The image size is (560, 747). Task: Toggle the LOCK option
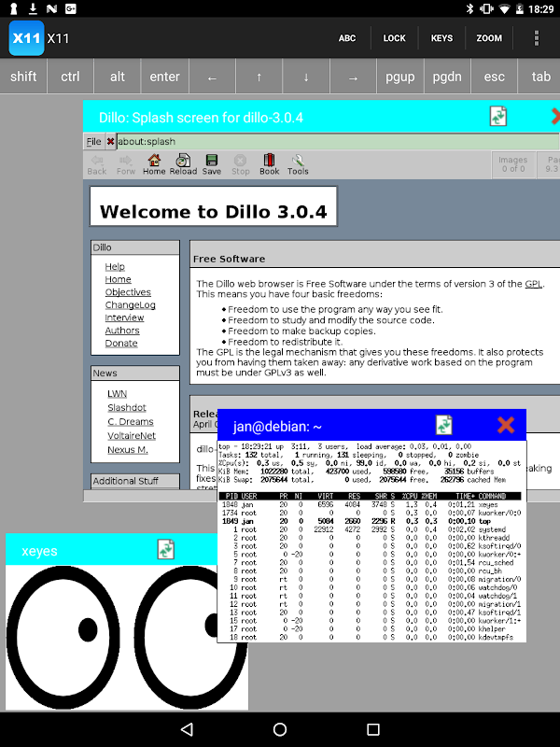coord(394,38)
